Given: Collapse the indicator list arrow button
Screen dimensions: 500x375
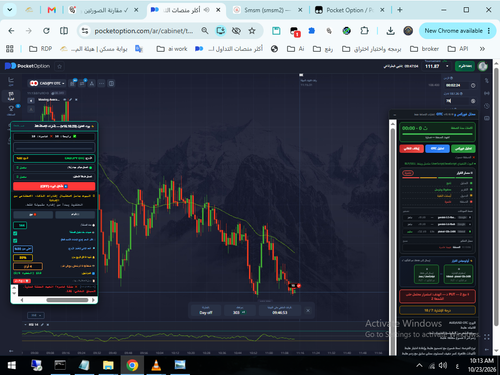Looking at the screenshot, I should coord(31,100).
